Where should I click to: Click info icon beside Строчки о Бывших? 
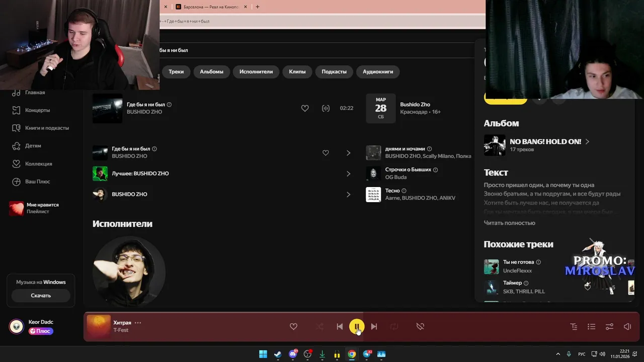pyautogui.click(x=436, y=170)
